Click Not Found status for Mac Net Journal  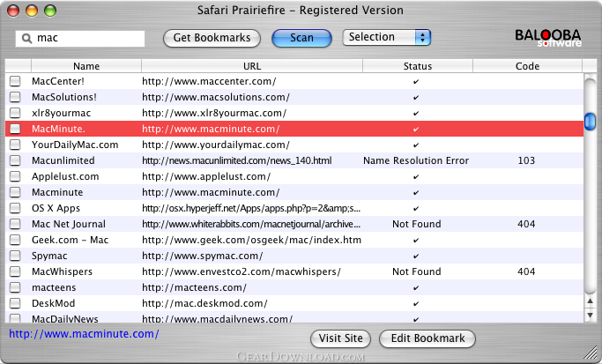(x=417, y=224)
